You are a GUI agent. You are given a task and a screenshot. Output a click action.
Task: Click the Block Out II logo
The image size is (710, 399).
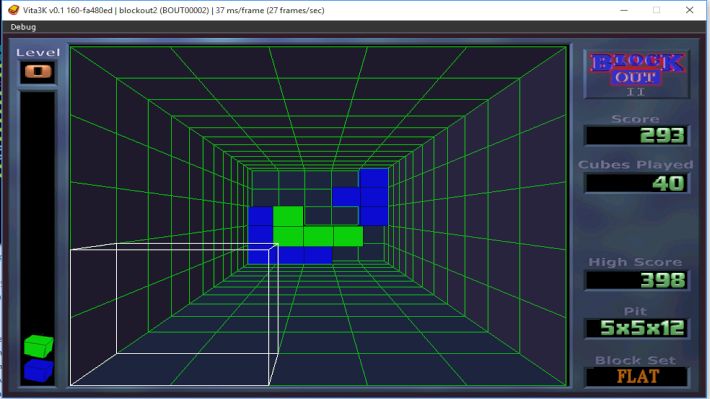(637, 74)
